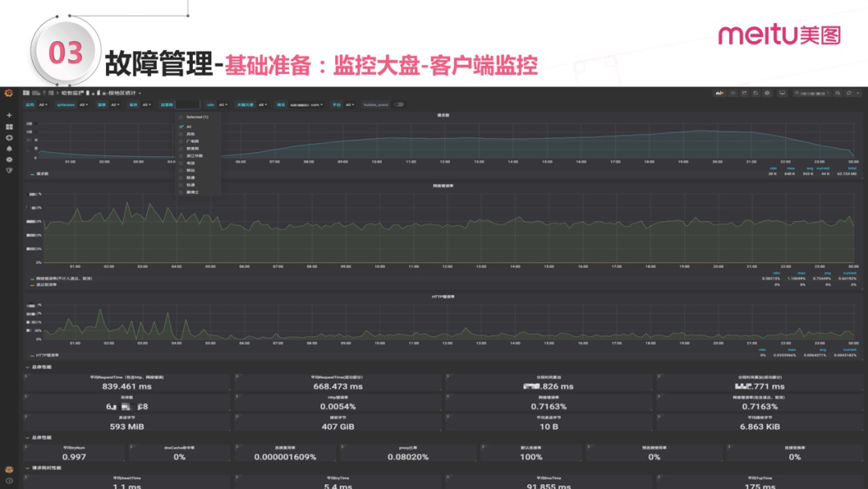The width and height of the screenshot is (868, 489).
Task: Click the 0.08020% proxy stat value
Action: (408, 457)
